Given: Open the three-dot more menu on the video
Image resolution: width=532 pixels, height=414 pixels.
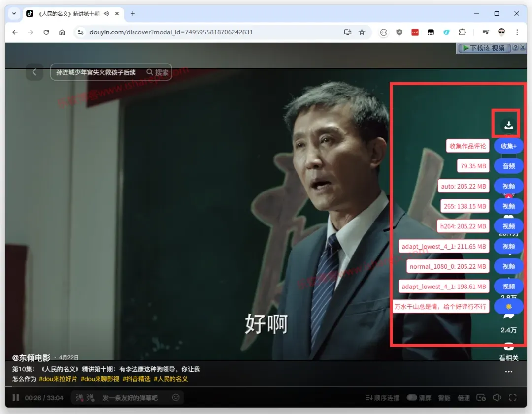Looking at the screenshot, I should pyautogui.click(x=508, y=372).
